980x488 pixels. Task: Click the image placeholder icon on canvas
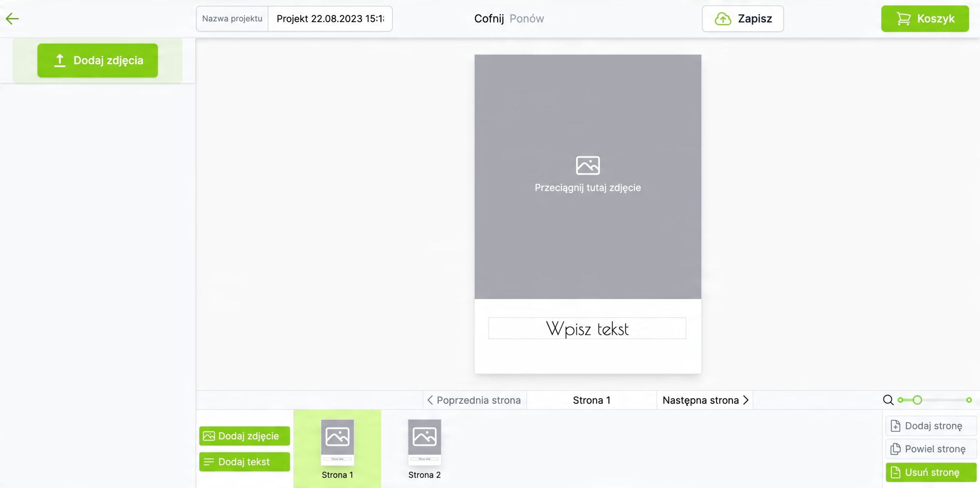click(x=588, y=165)
